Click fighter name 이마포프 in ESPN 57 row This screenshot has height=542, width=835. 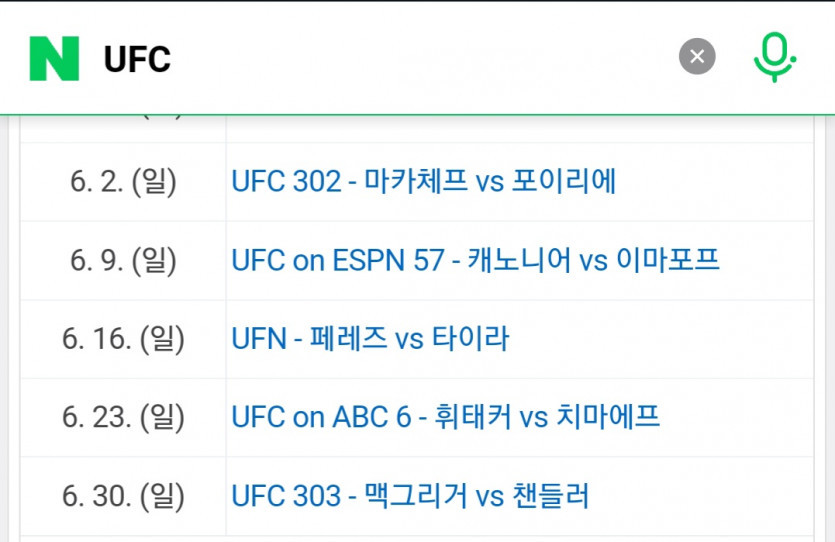click(x=667, y=260)
